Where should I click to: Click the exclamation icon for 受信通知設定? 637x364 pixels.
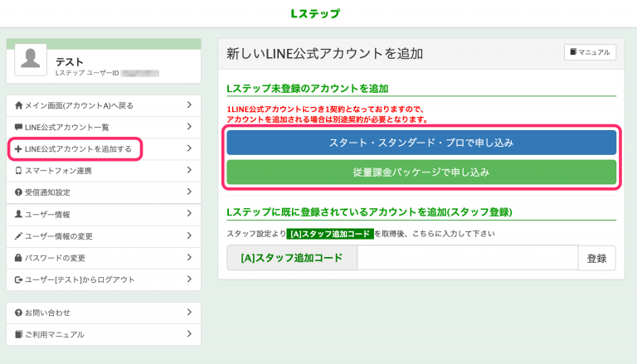(18, 192)
